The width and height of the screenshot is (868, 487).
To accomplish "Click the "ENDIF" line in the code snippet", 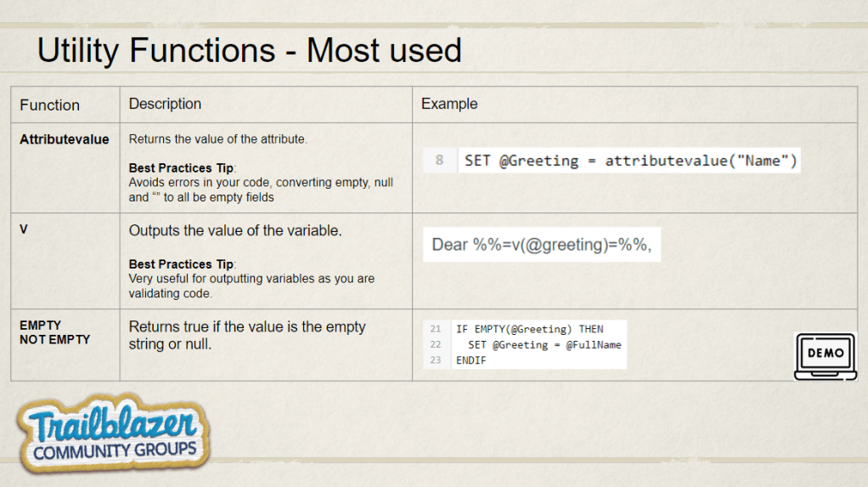I will 471,360.
